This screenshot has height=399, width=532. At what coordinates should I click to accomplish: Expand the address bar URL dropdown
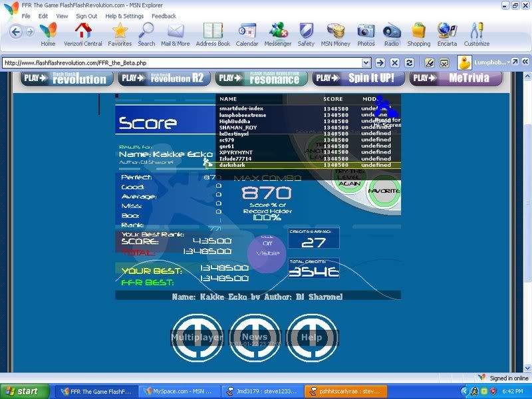pos(366,63)
